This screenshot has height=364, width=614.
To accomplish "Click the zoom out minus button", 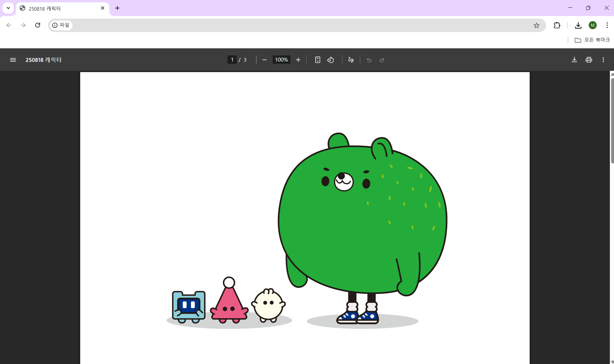I will click(264, 60).
